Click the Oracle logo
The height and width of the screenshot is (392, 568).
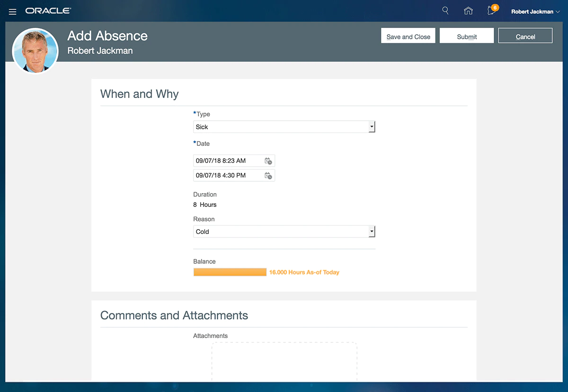click(48, 10)
